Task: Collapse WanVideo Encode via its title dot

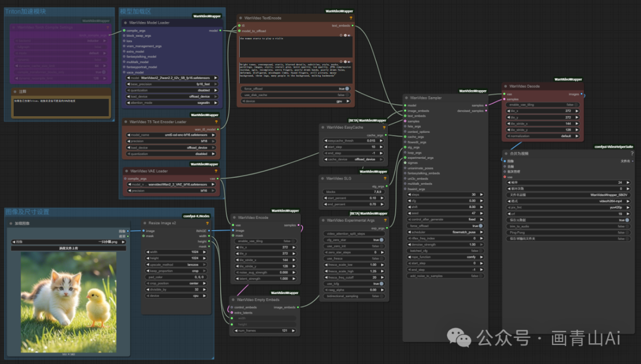Action: [234, 218]
